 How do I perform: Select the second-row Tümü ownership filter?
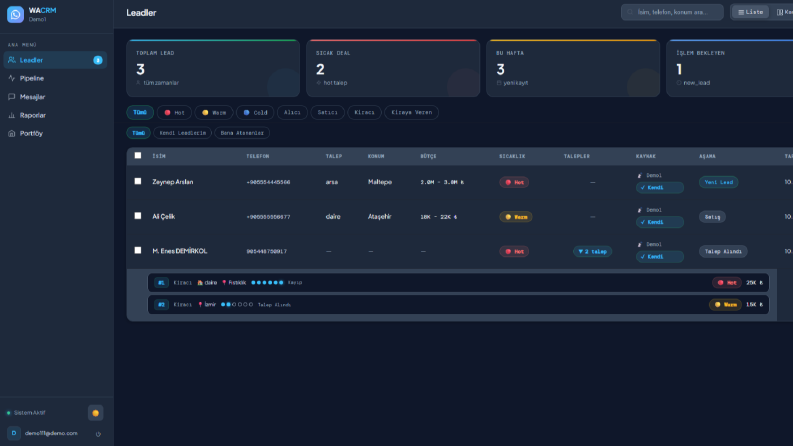139,133
